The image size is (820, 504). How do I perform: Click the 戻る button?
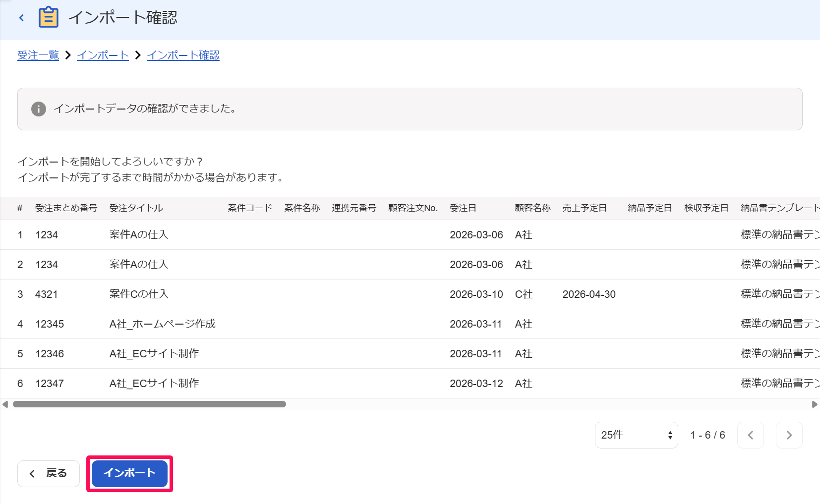click(49, 473)
